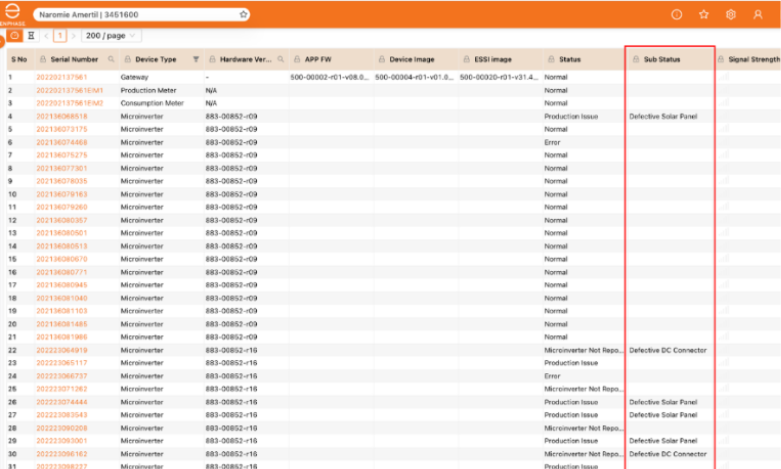Select ESSI image value 500-00020-r01-v31.4
Viewport: 781px width, 469px height.
(x=499, y=77)
